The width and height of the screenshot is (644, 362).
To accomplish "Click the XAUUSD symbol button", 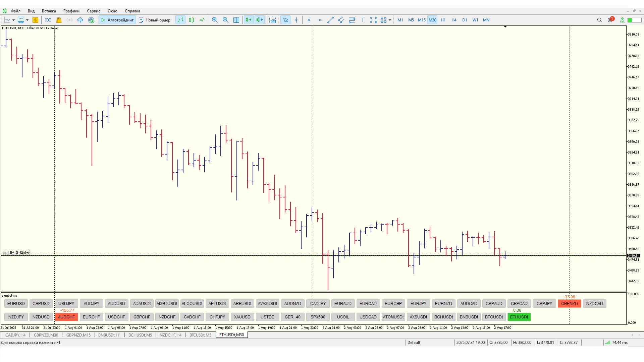I will pyautogui.click(x=242, y=317).
